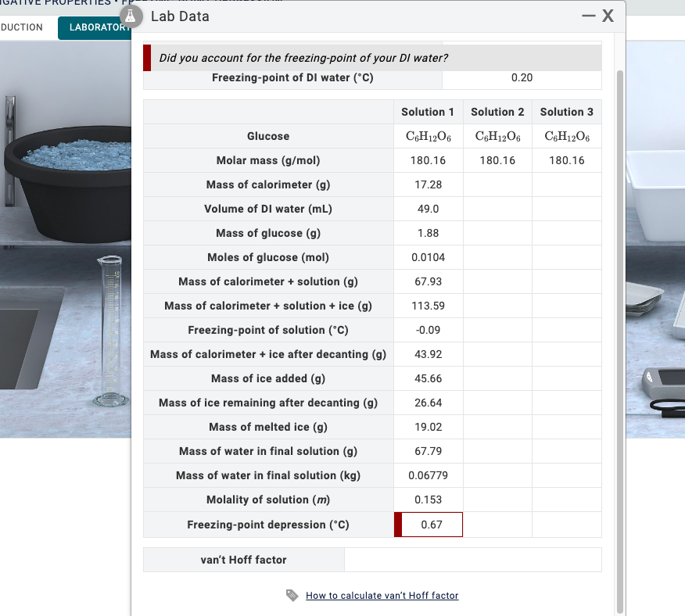Click Solution 3 mass of glucose cell
Image resolution: width=685 pixels, height=616 pixels.
tap(567, 233)
